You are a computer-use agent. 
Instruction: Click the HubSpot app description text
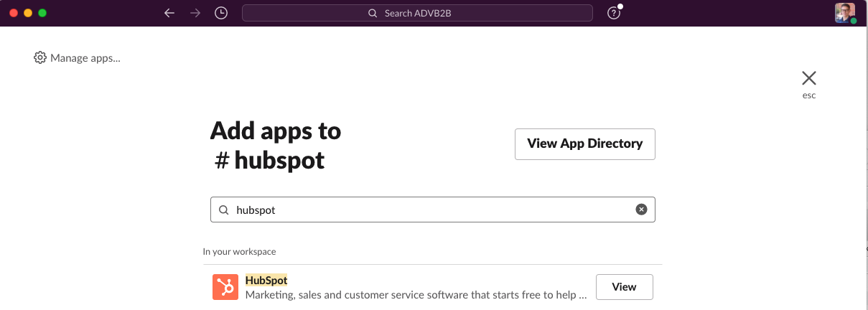(416, 294)
